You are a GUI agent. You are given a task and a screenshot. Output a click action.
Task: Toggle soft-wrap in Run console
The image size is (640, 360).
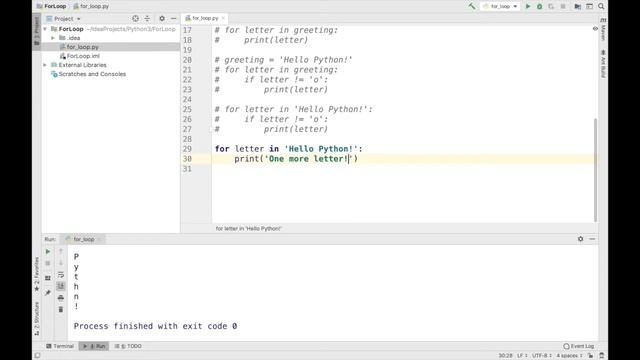[x=61, y=275]
